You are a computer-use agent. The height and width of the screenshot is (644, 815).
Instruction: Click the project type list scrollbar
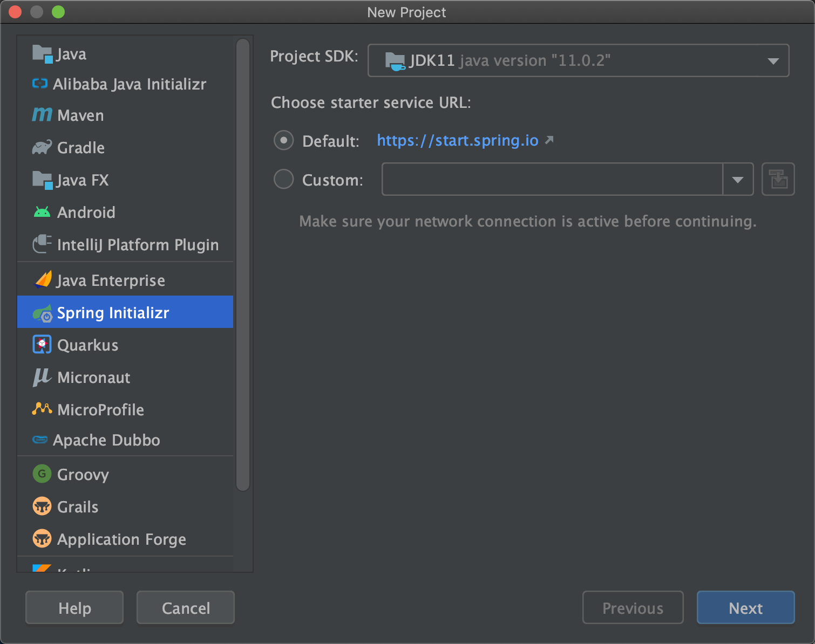point(243,264)
